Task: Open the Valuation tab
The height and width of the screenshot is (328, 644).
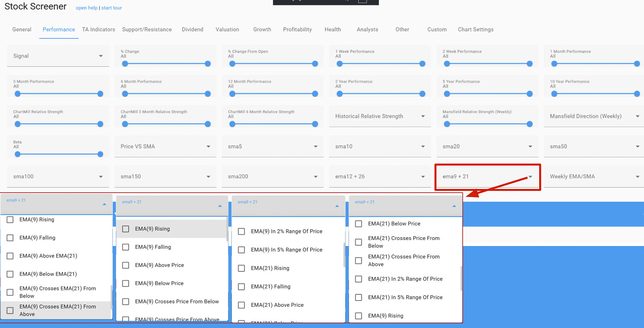Action: (227, 30)
